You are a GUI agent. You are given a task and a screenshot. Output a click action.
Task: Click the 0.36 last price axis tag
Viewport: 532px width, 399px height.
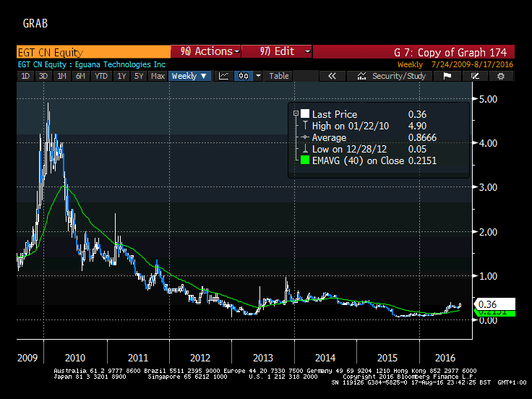(x=495, y=304)
